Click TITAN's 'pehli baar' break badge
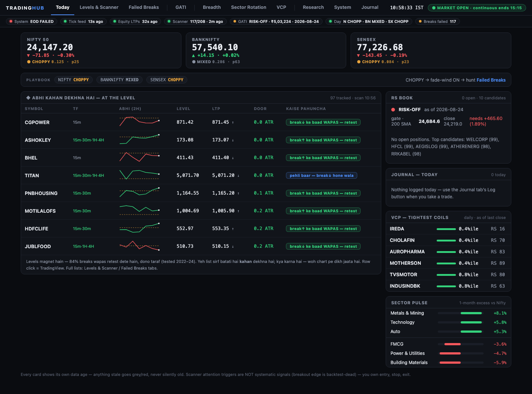Viewport: 532px width, 394px height. pyautogui.click(x=321, y=175)
